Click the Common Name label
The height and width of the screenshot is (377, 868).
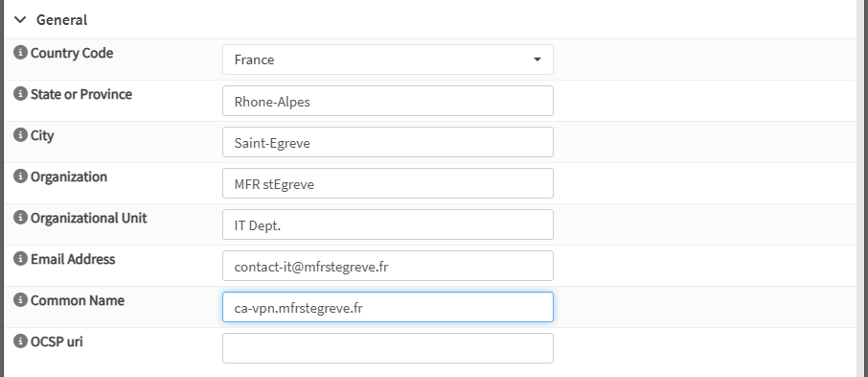click(78, 300)
